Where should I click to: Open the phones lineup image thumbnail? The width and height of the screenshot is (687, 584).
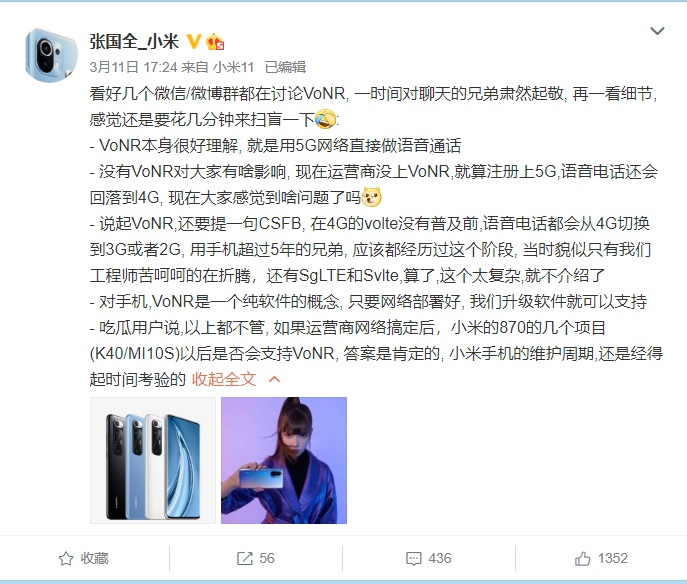(x=153, y=460)
